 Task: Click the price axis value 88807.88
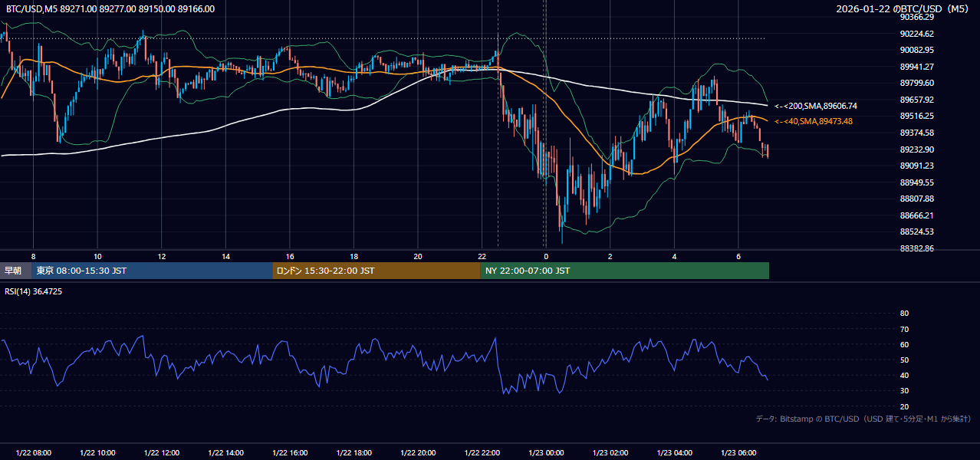click(916, 199)
